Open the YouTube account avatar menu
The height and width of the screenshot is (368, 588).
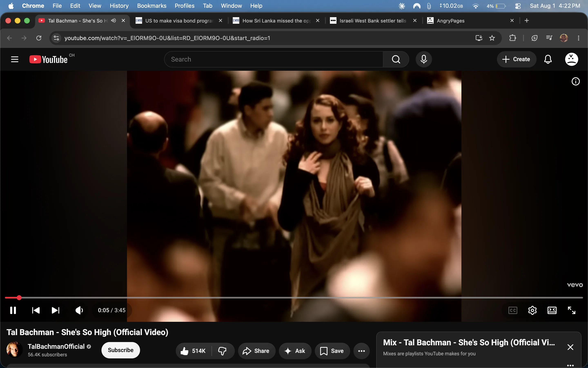point(571,59)
